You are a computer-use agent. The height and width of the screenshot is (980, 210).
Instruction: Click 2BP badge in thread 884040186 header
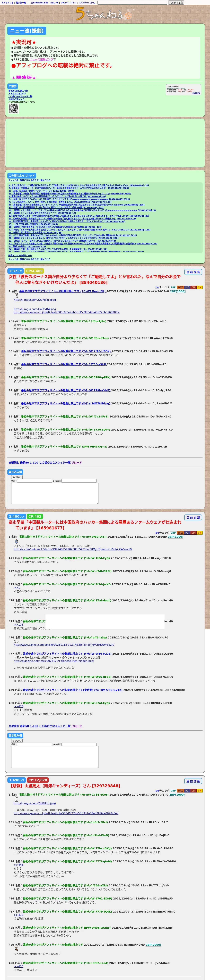[x=173, y=287]
